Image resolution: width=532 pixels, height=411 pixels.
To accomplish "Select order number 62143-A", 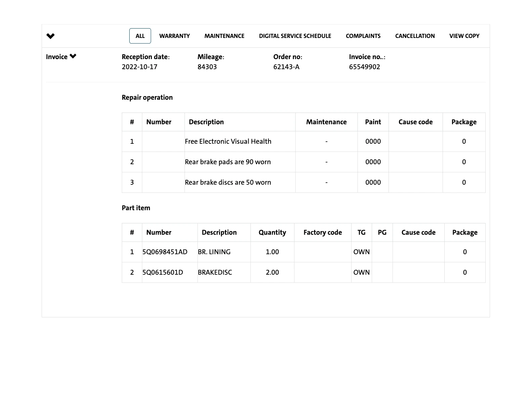I will coord(286,67).
